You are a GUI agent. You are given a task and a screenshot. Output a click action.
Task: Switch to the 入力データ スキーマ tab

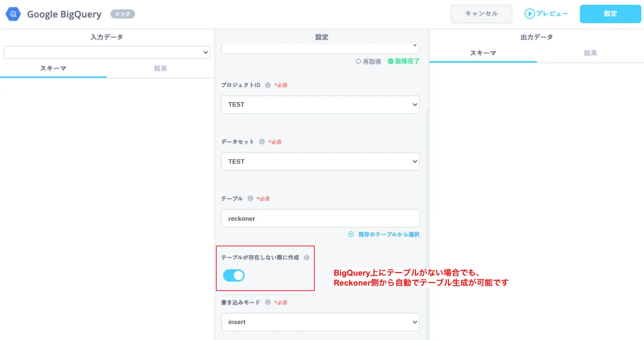53,68
